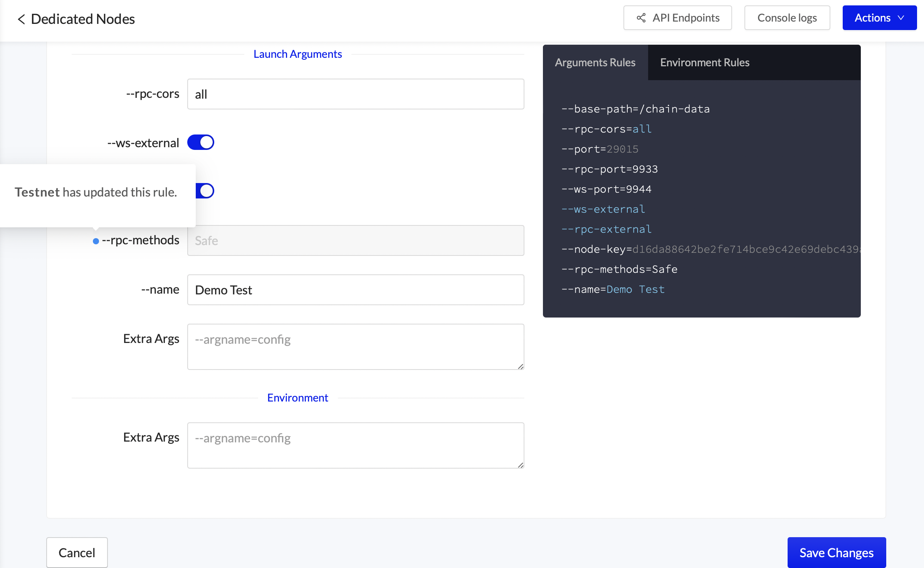This screenshot has height=568, width=924.
Task: Switch to Environment Rules tab
Action: click(x=704, y=62)
